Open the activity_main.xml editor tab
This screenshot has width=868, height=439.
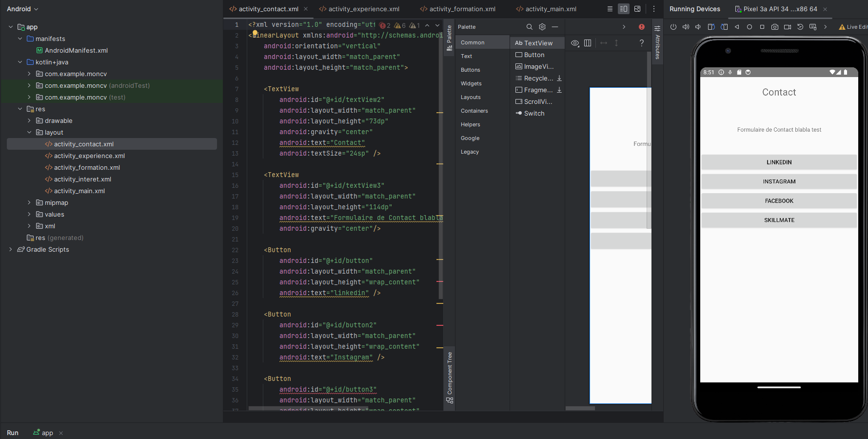point(551,9)
